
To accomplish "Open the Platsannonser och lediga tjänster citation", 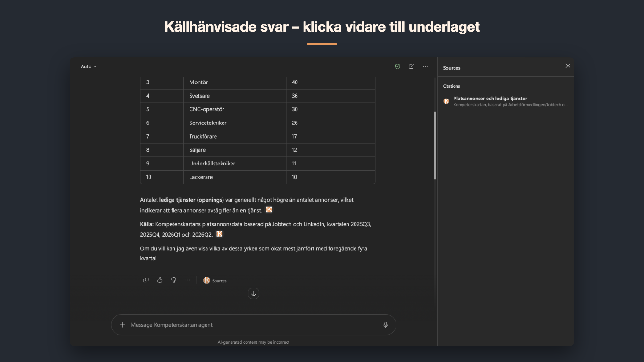I will pos(505,101).
